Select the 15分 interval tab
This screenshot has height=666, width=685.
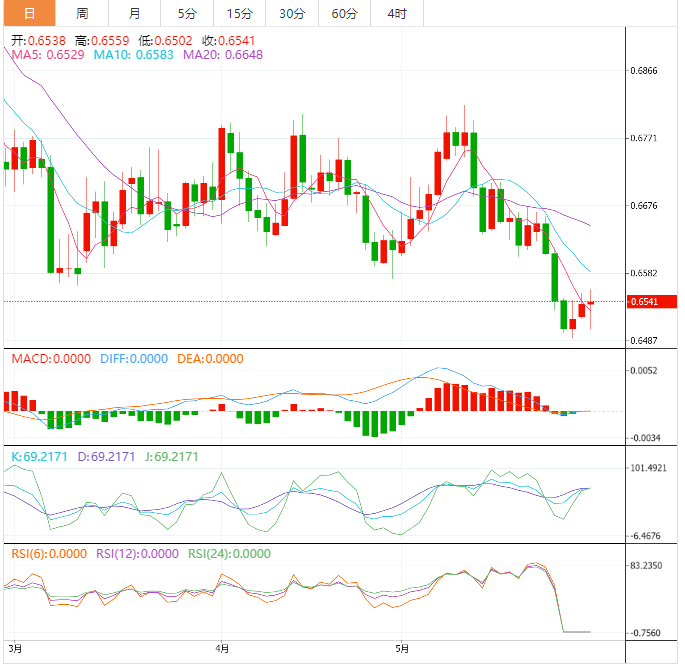(239, 13)
